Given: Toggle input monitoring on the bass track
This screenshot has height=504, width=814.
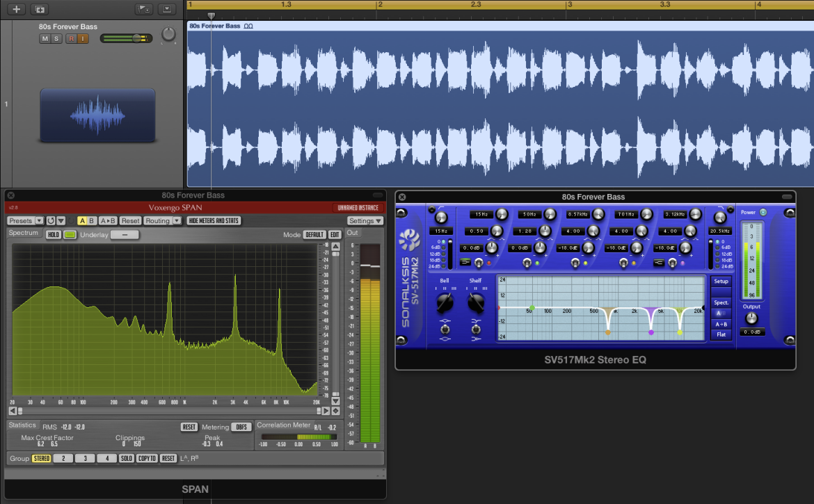Looking at the screenshot, I should (x=83, y=39).
